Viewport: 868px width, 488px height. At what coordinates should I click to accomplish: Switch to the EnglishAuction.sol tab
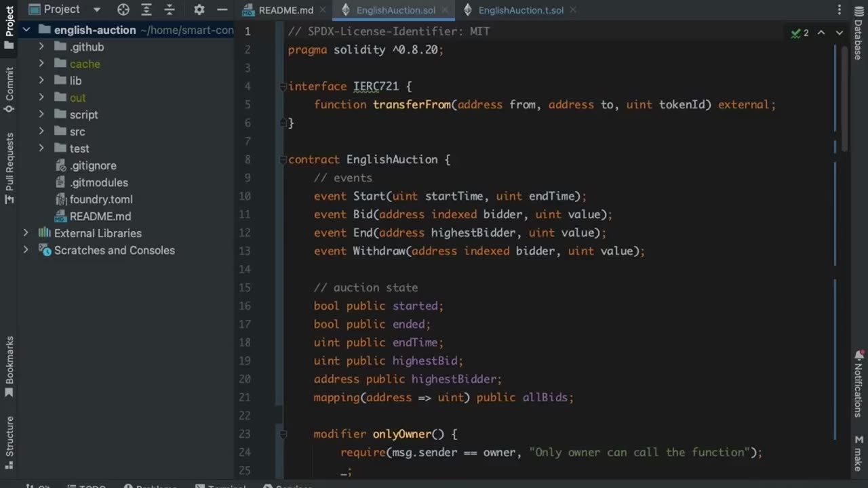click(395, 10)
